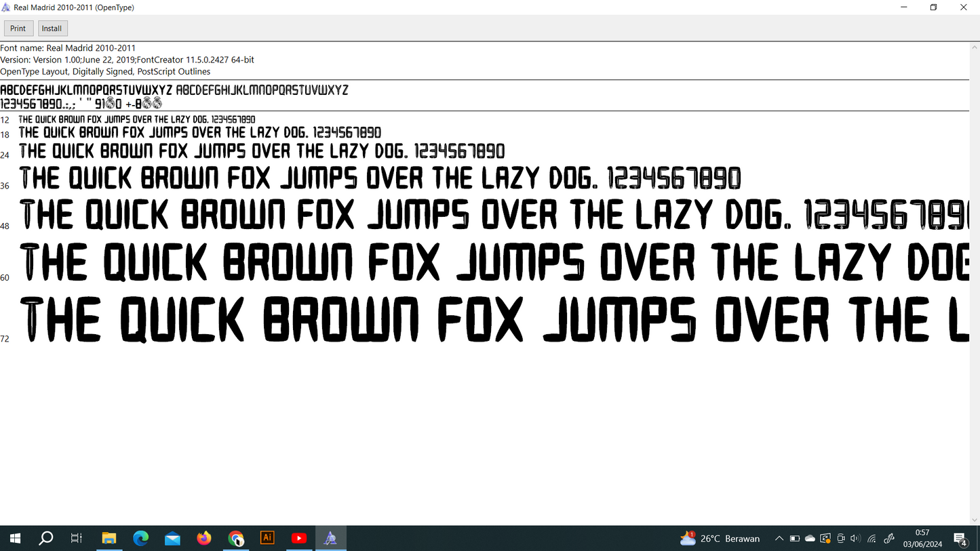
Task: Open the Mail app on the taskbar
Action: (x=172, y=538)
